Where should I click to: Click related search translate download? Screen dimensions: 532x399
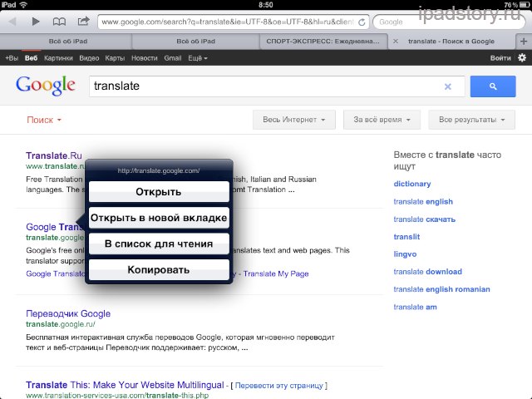(x=428, y=272)
